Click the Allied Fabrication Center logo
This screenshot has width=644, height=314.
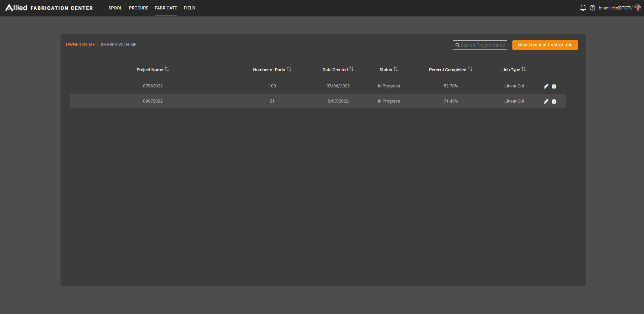tap(49, 8)
